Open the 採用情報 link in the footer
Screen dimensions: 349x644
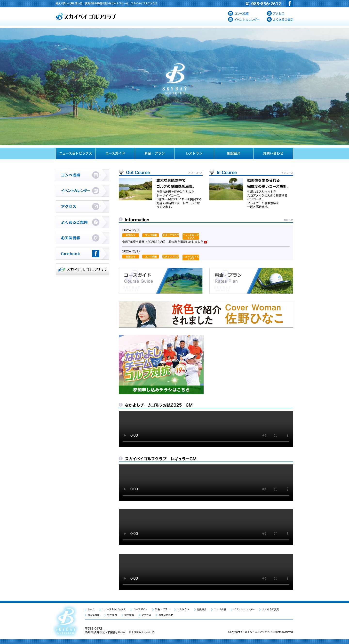coord(129,615)
